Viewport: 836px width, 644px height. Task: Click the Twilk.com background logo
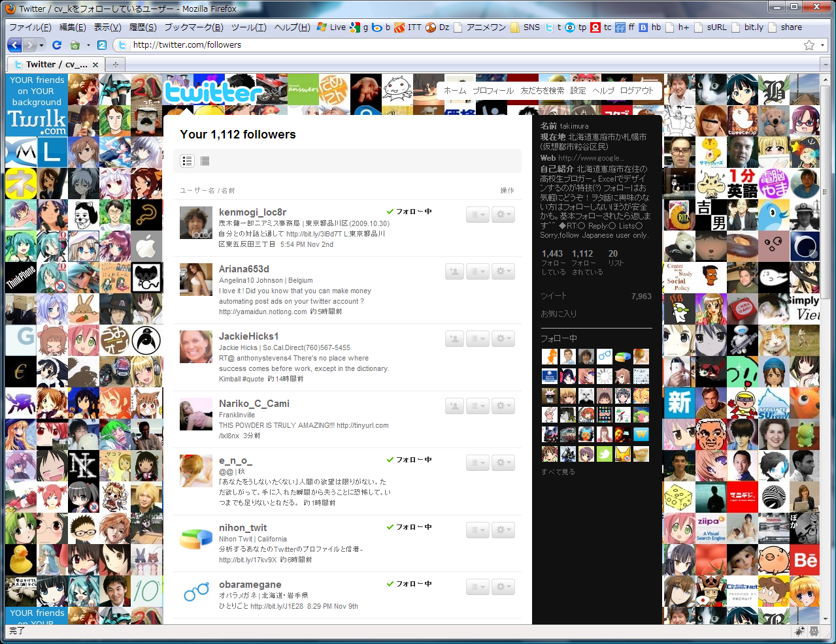click(37, 121)
